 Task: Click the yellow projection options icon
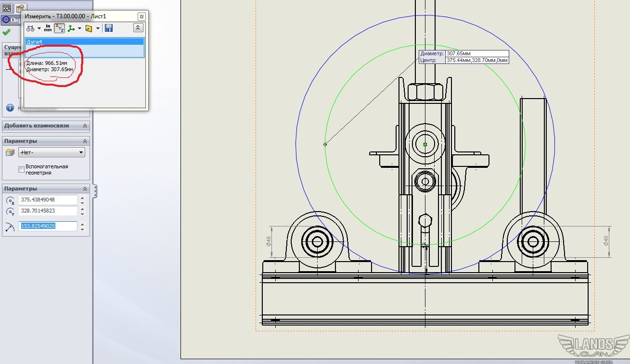point(89,28)
